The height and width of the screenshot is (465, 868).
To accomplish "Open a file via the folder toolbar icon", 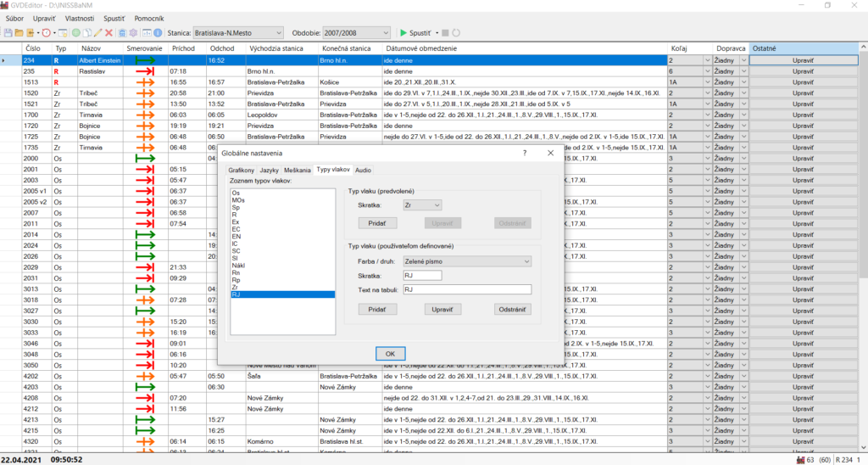I will (x=19, y=33).
